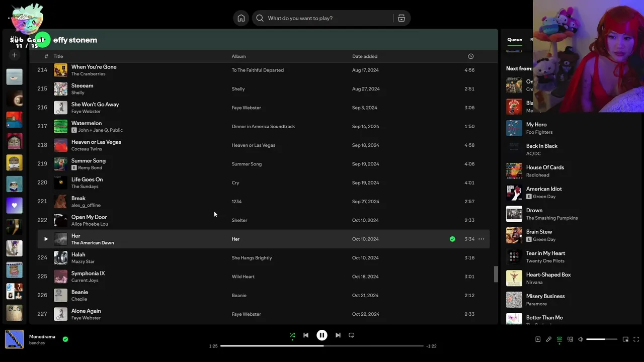Open The Cranberries artist link

pyautogui.click(x=88, y=74)
